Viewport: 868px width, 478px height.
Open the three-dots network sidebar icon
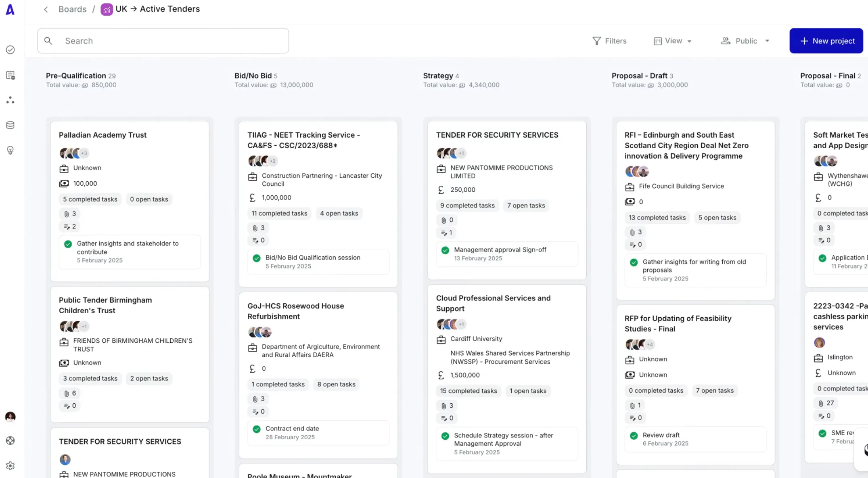pyautogui.click(x=10, y=100)
